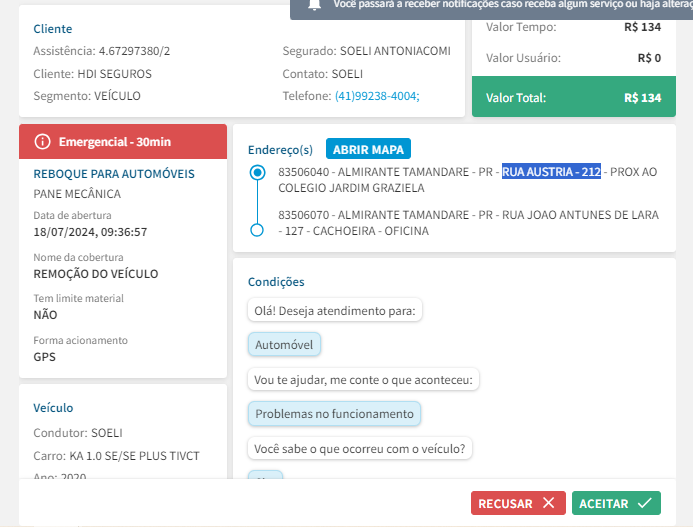This screenshot has height=527, width=693.
Task: Click Segmento: VEÍCULO text
Action: [x=87, y=96]
